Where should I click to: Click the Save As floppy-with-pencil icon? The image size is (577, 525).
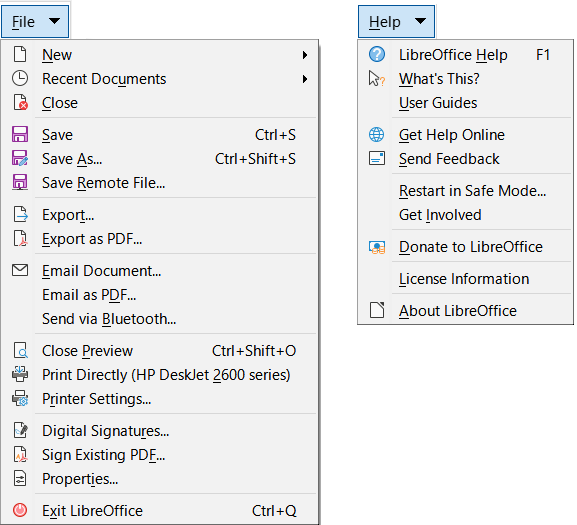(x=20, y=159)
